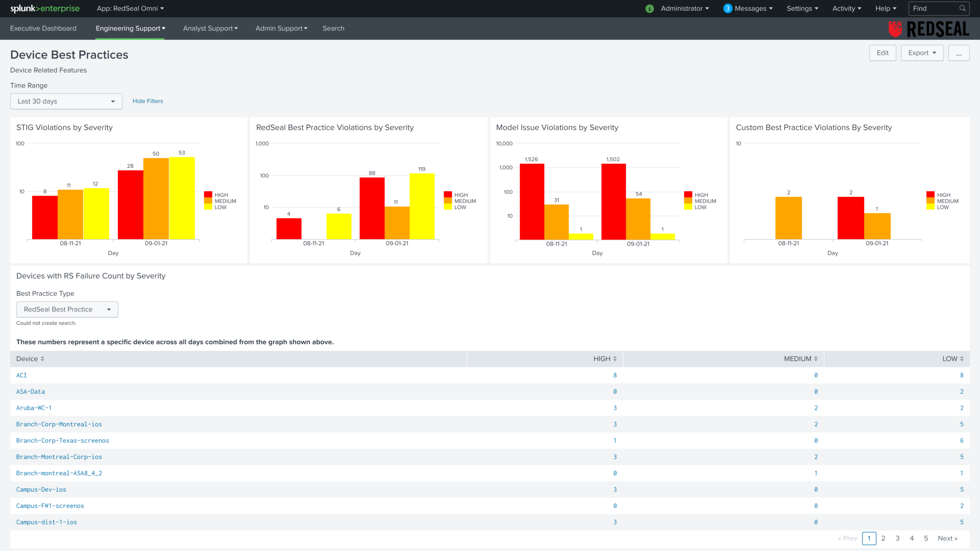Click the RedSeal logo
Screen dimensions: 980x551
coord(929,29)
